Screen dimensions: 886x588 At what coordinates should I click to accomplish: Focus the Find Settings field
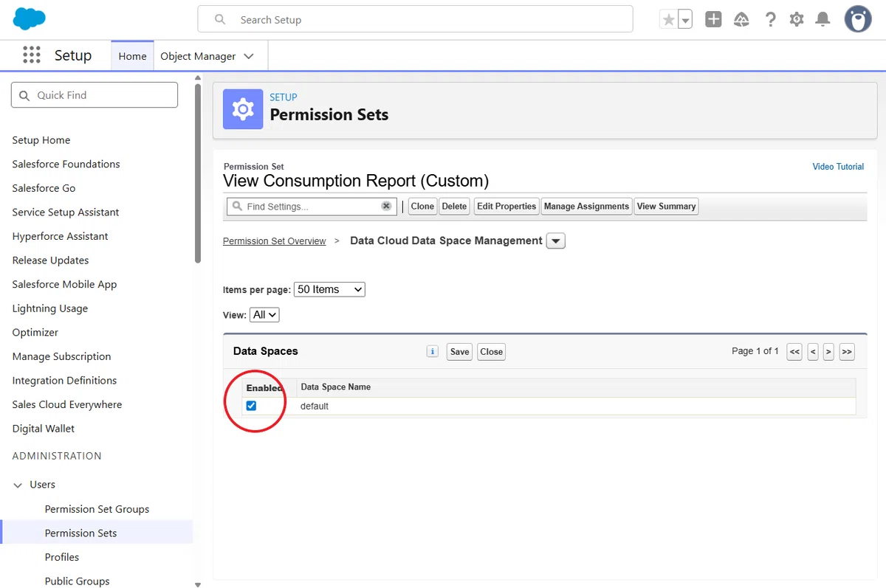click(x=311, y=207)
